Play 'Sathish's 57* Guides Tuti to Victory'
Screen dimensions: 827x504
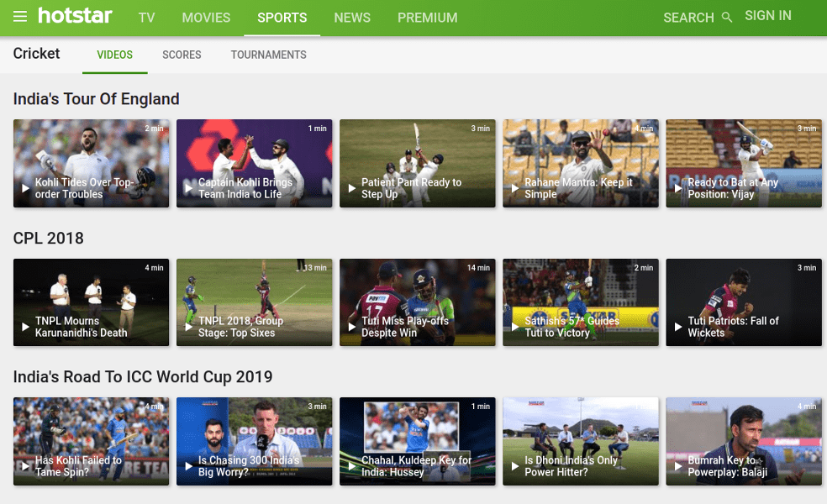coord(581,302)
